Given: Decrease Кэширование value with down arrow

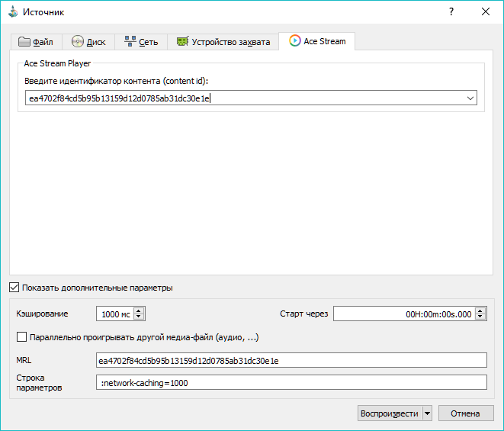Looking at the screenshot, I should [x=139, y=317].
